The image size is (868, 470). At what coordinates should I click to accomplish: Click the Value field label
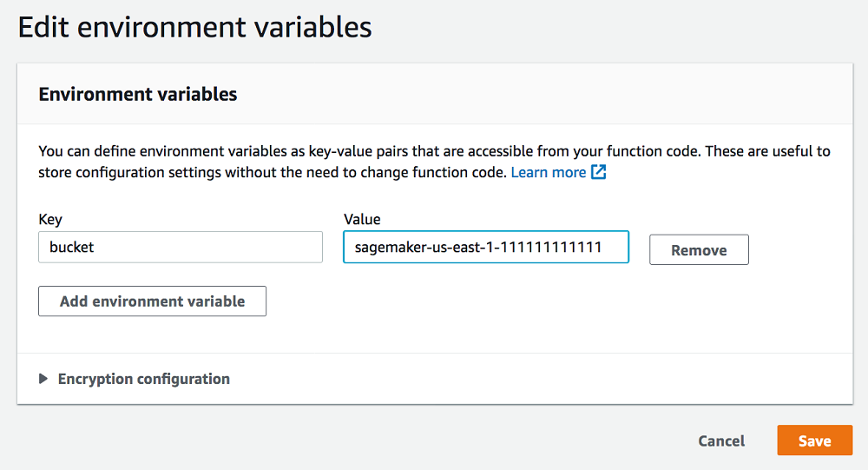(362, 220)
